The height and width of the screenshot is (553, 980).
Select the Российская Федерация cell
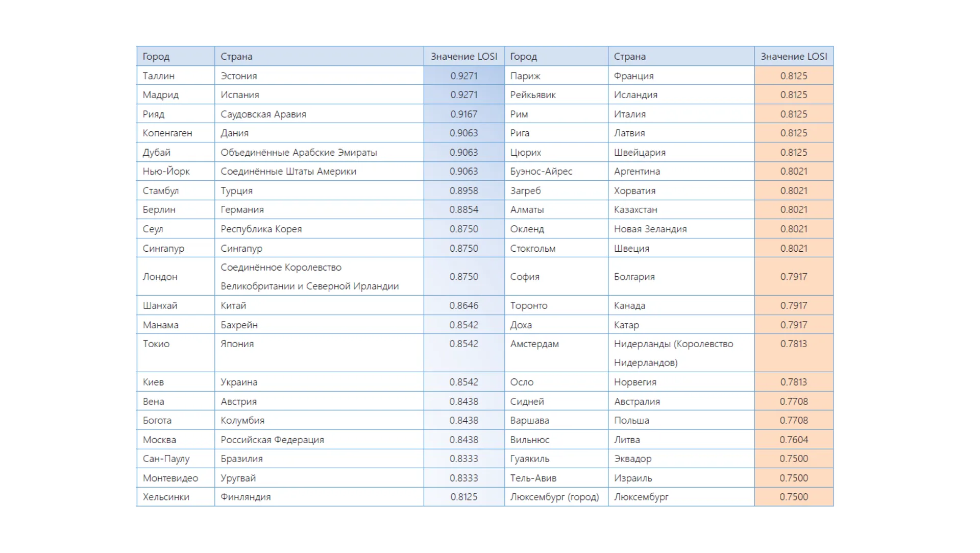coord(319,440)
